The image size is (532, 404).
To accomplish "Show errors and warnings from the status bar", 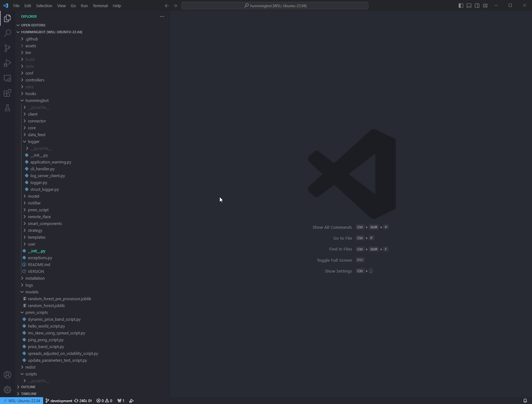I will pos(104,401).
